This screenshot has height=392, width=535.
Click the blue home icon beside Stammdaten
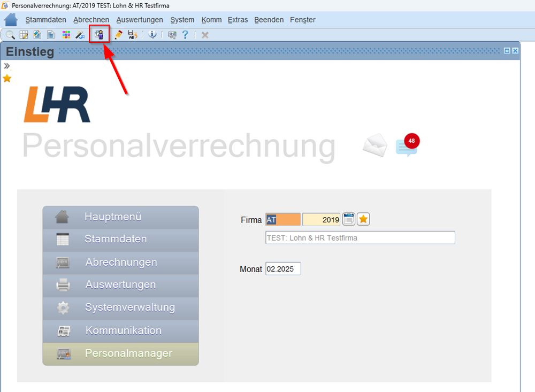(x=11, y=19)
